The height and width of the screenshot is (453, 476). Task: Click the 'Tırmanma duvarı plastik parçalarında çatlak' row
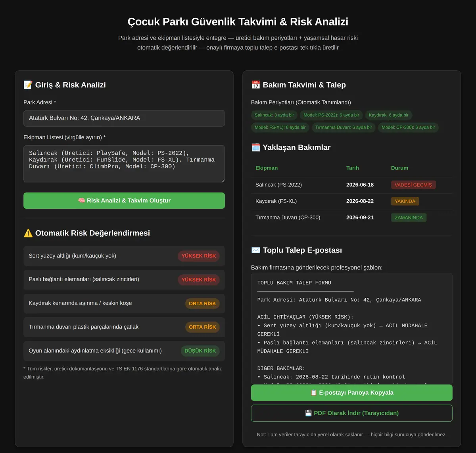pos(124,327)
